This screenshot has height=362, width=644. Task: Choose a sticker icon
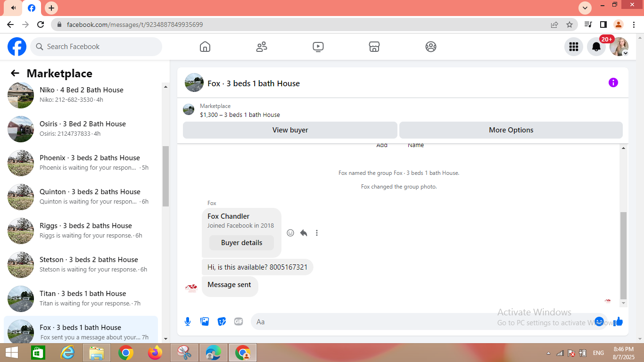222,321
